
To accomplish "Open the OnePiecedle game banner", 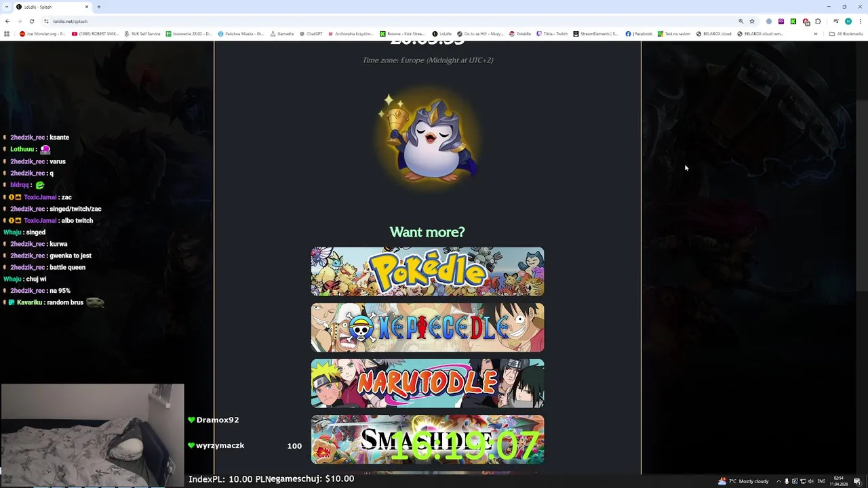I will (427, 328).
